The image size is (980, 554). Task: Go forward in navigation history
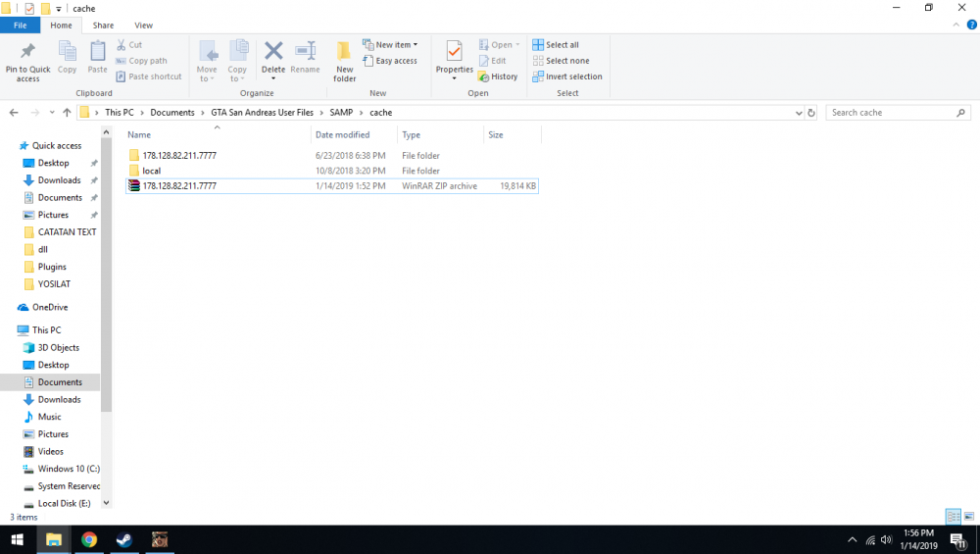pos(35,113)
